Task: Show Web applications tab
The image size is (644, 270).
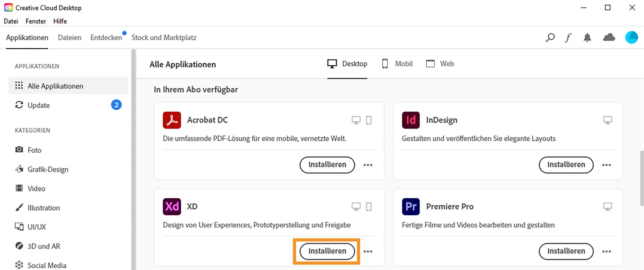Action: (x=440, y=64)
